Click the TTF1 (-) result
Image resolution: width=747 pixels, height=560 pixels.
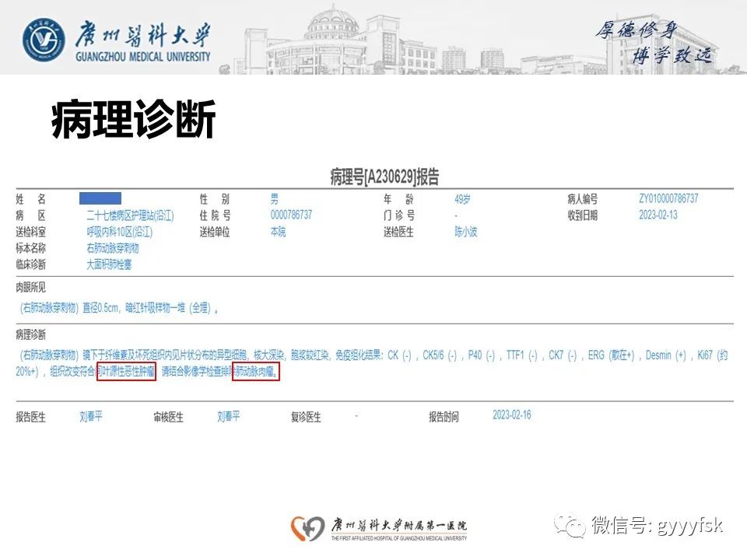point(521,355)
